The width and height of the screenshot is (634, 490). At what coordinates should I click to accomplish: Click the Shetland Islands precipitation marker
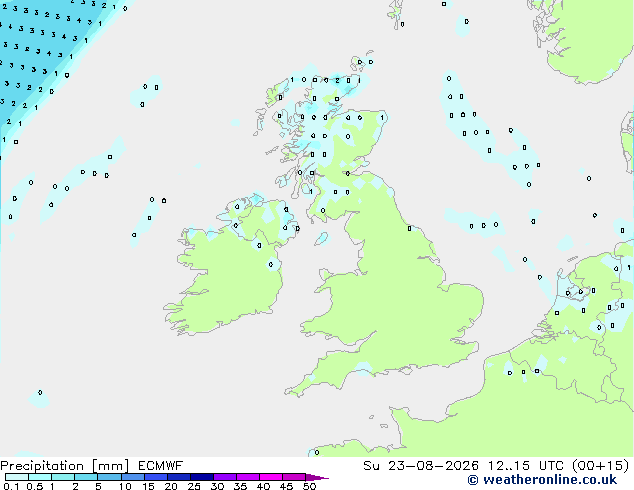click(x=360, y=62)
